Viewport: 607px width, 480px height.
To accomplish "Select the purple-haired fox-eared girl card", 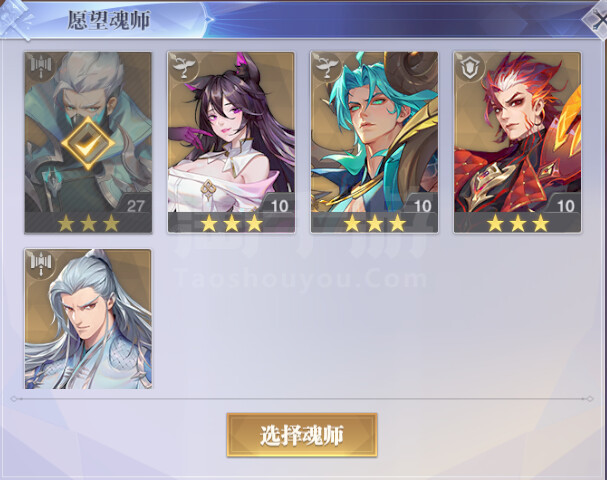I will (x=231, y=142).
